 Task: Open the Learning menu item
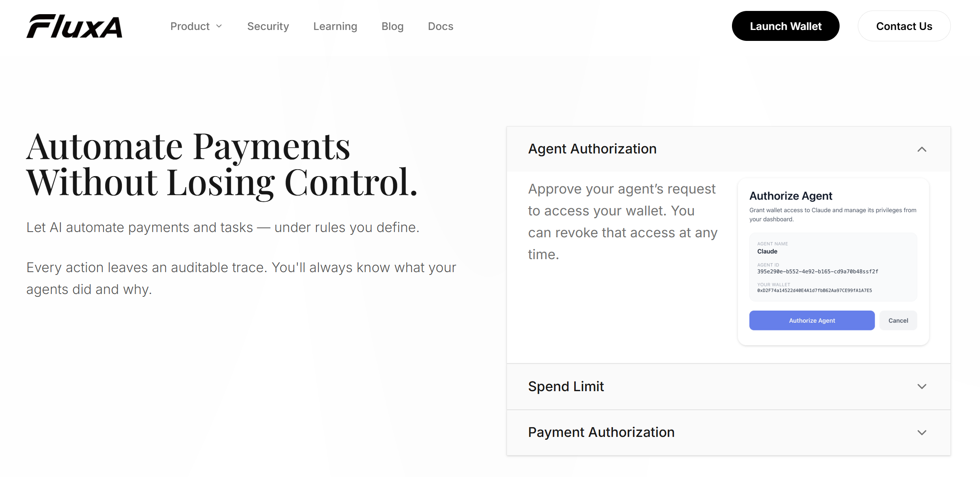tap(335, 26)
